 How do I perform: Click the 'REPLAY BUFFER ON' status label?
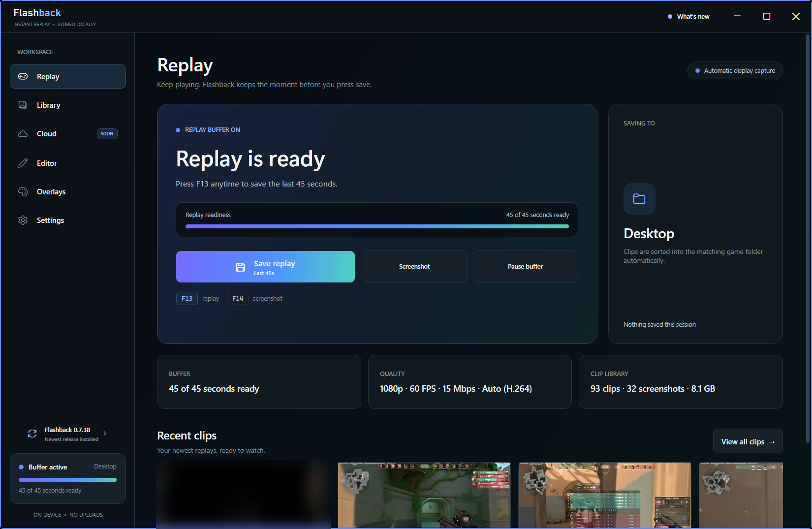tap(213, 130)
